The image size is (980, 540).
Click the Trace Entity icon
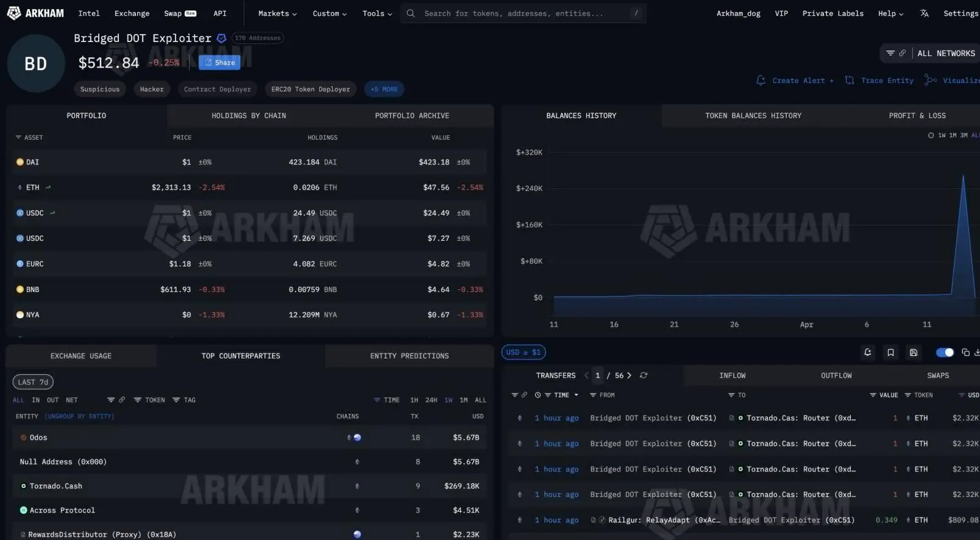click(850, 80)
